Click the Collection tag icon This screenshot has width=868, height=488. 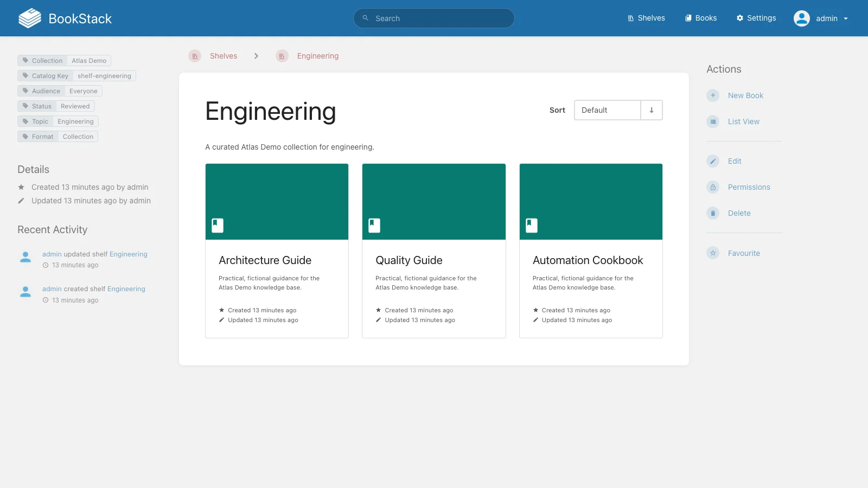pyautogui.click(x=25, y=61)
